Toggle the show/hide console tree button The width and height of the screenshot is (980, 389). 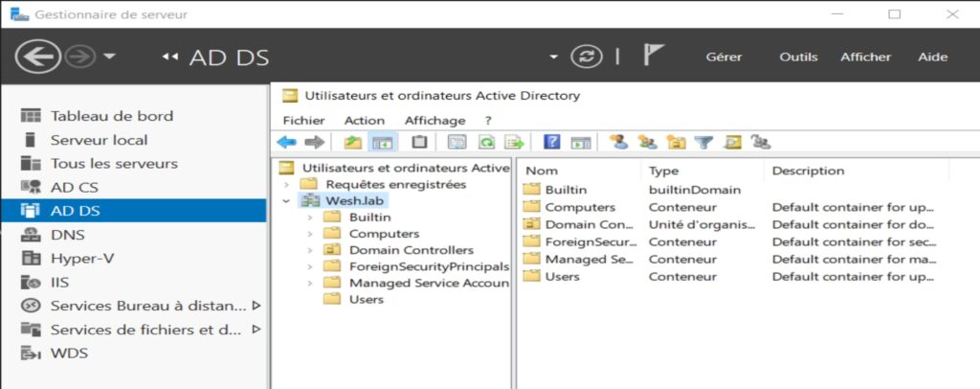click(382, 143)
